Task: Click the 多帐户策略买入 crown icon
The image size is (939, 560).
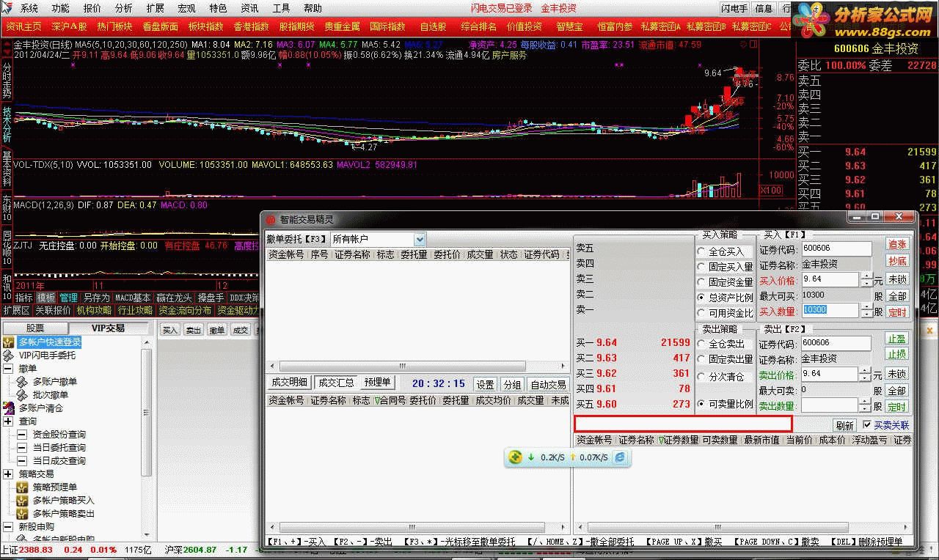Action: [23, 501]
